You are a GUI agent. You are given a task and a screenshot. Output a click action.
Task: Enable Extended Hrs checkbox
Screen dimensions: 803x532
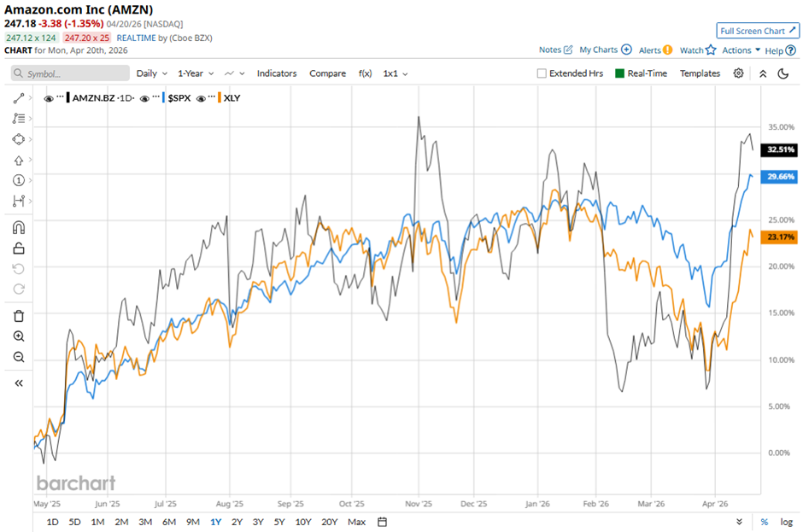pyautogui.click(x=542, y=73)
